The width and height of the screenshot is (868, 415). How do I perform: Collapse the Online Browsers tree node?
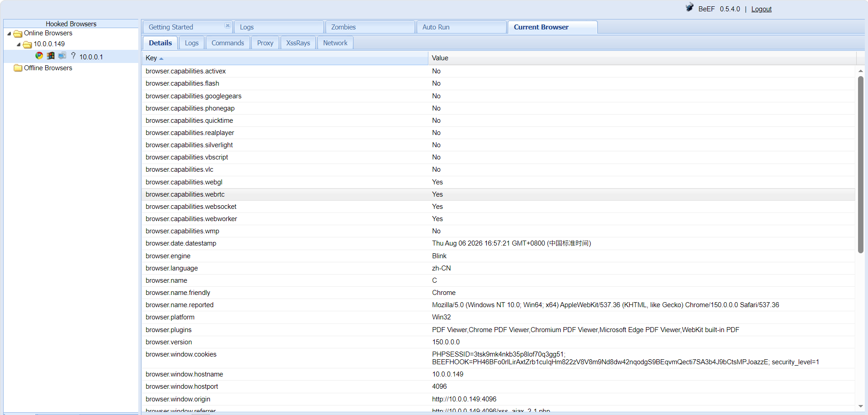[x=9, y=34]
